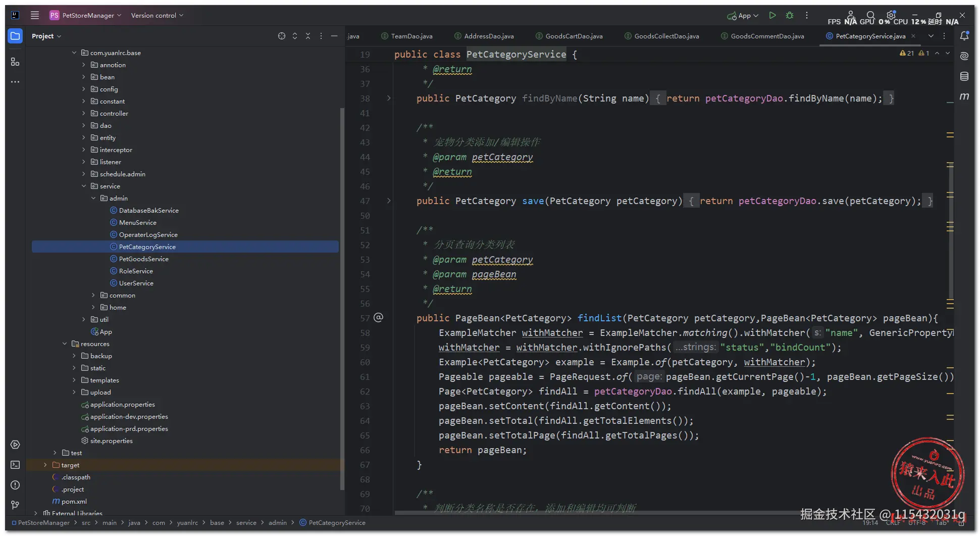Go to next highlighted problem arrow

[x=948, y=53]
